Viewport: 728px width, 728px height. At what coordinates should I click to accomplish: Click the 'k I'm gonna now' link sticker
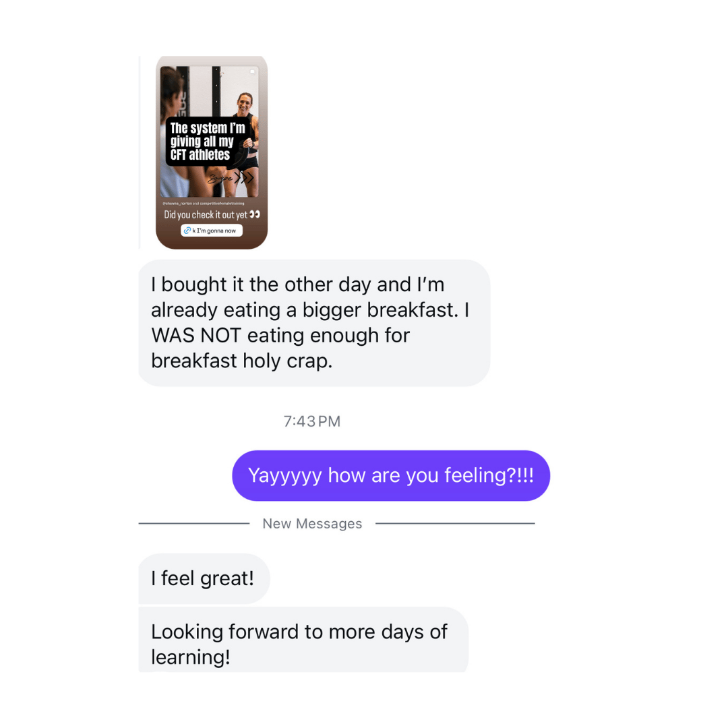[211, 231]
